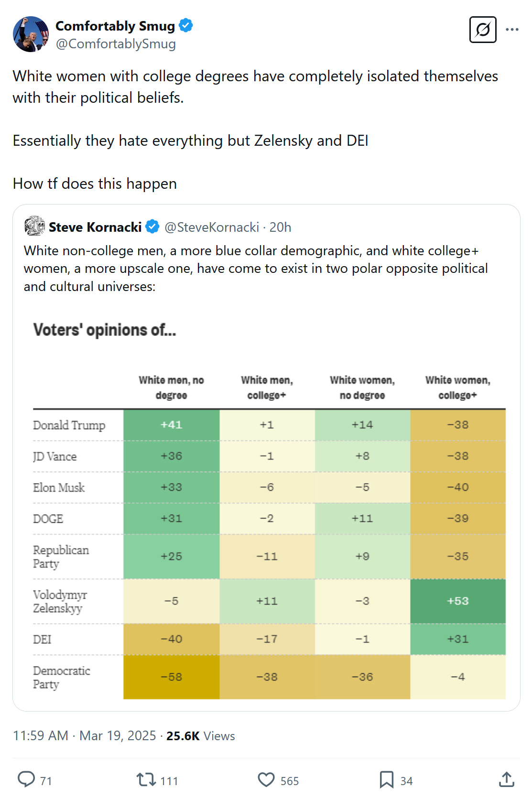Click the Steve Kornacki author name
Viewport: 532px width, 798px height.
click(x=95, y=227)
